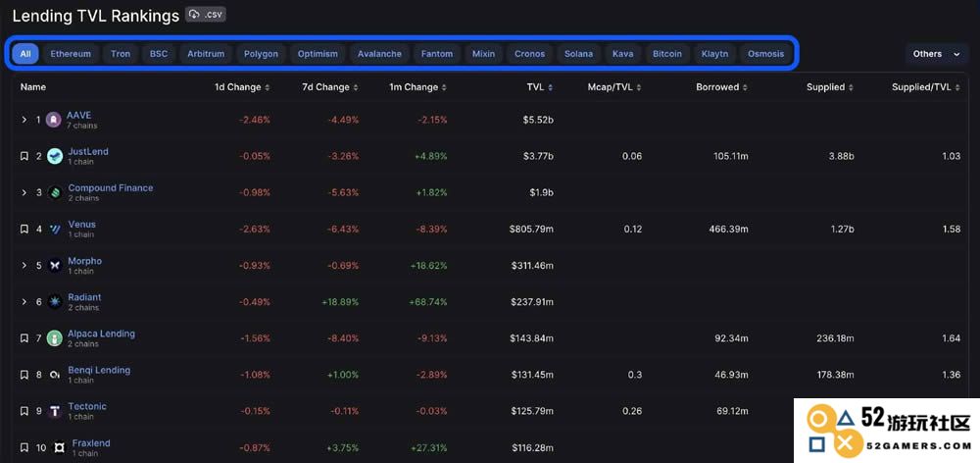Bookmark the Venus protocol
Image resolution: width=980 pixels, height=463 pixels.
(x=24, y=229)
